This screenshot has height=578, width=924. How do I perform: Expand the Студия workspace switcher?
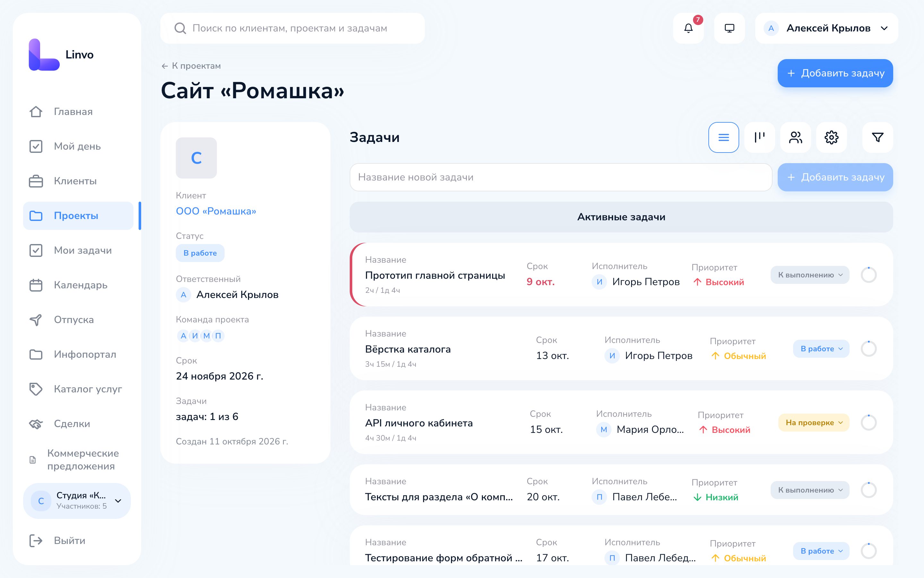click(x=77, y=501)
